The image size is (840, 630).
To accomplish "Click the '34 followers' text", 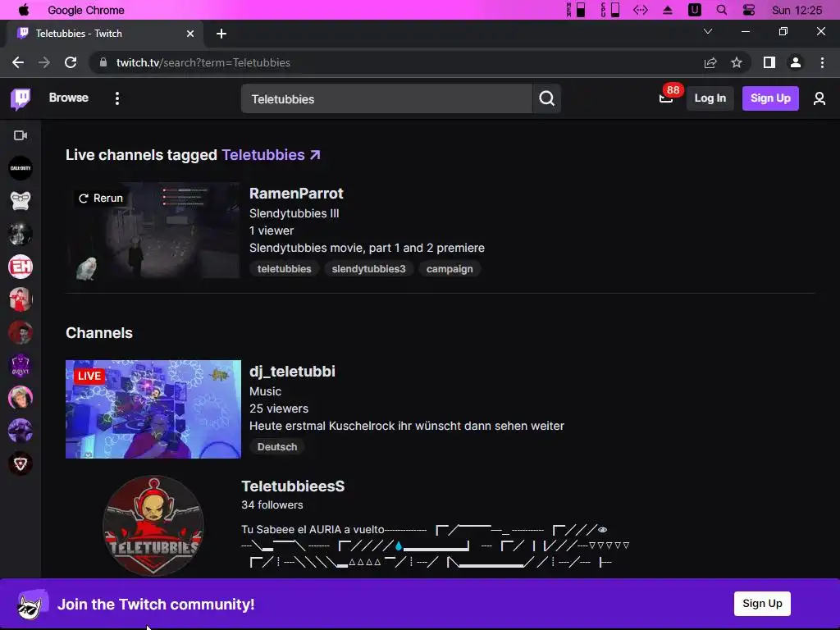I will click(x=272, y=505).
